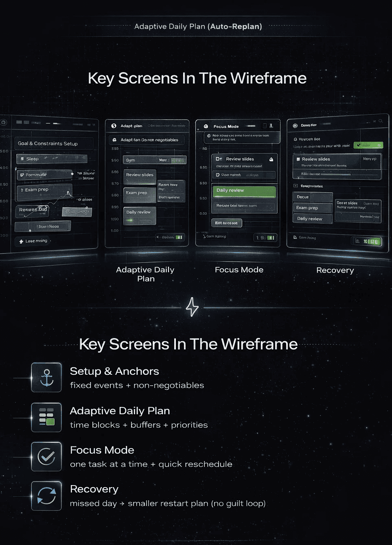Collapse the section expander in Recovery panel
The width and height of the screenshot is (392, 545).
pyautogui.click(x=296, y=186)
